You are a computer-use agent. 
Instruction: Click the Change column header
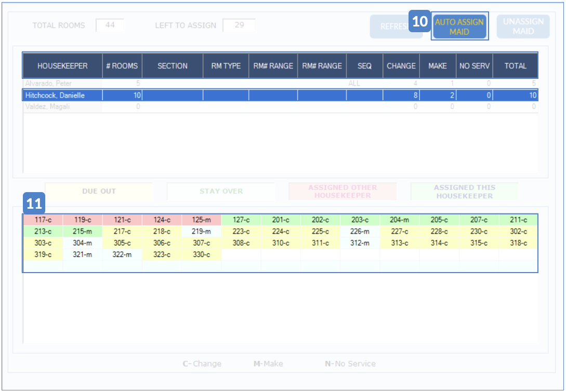pyautogui.click(x=401, y=66)
